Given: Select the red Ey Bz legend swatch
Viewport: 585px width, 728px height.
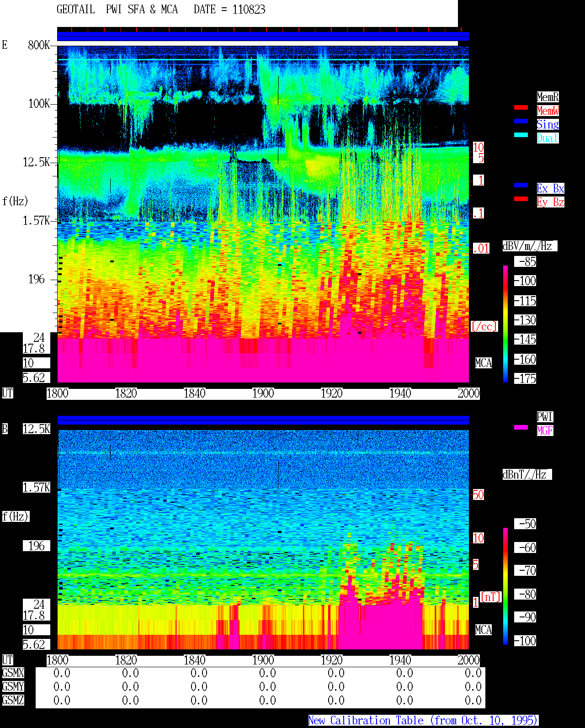Looking at the screenshot, I should tap(521, 199).
